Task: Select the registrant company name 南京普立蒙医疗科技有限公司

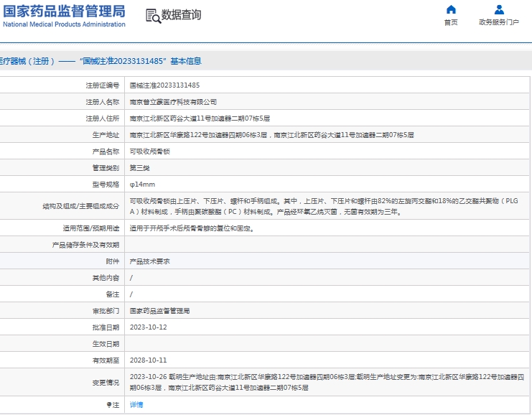Action: point(173,102)
